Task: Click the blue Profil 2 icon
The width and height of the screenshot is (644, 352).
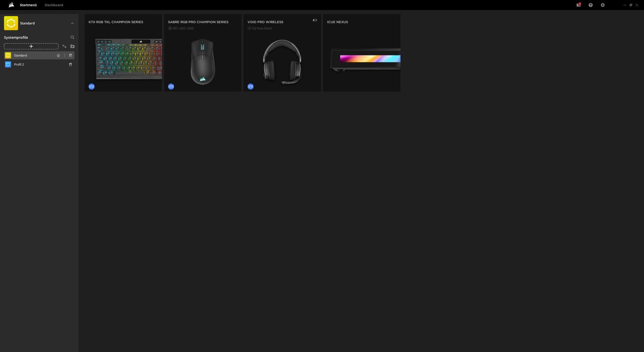Action: (8, 64)
